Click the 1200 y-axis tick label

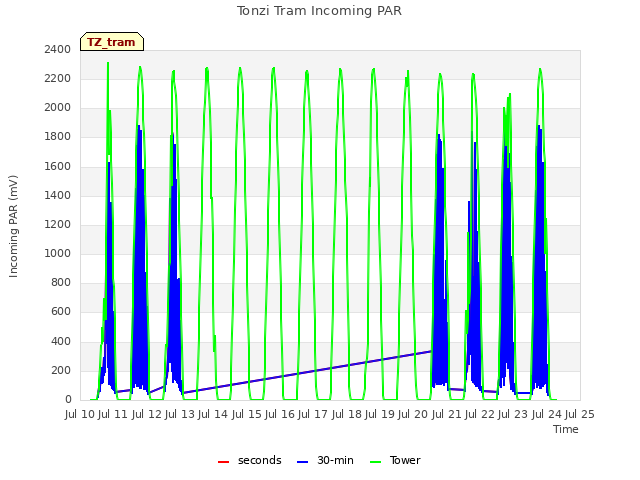tap(58, 224)
